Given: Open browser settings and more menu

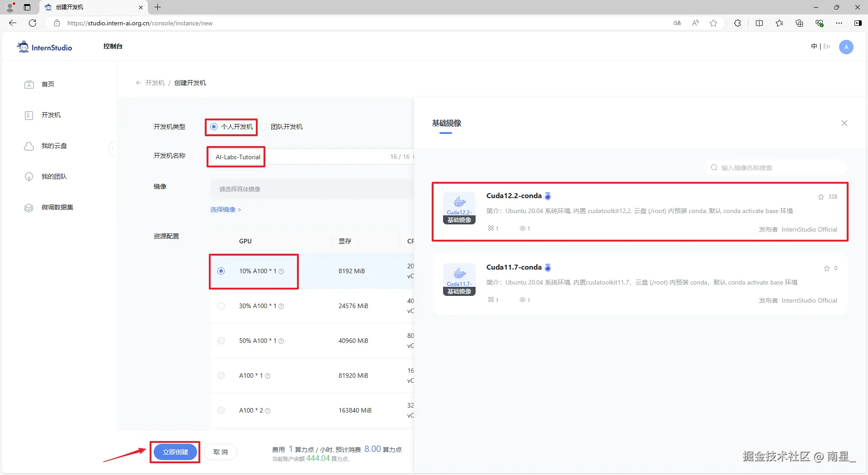Looking at the screenshot, I should 839,23.
